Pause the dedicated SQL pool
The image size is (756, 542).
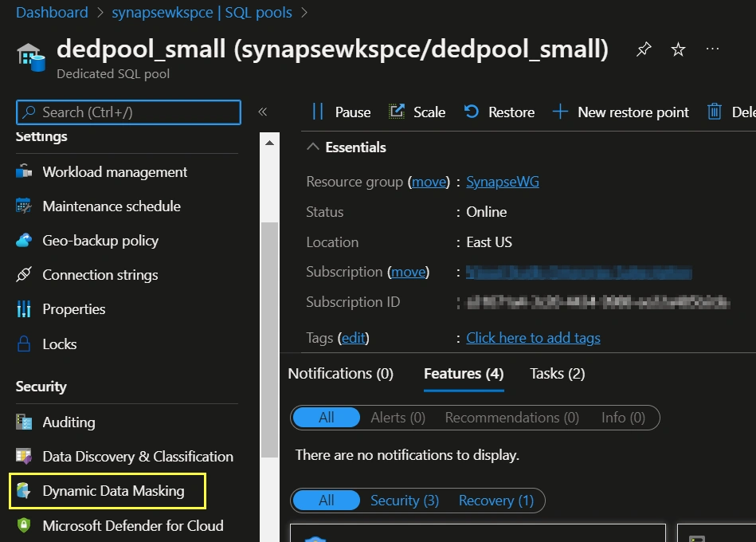(342, 112)
